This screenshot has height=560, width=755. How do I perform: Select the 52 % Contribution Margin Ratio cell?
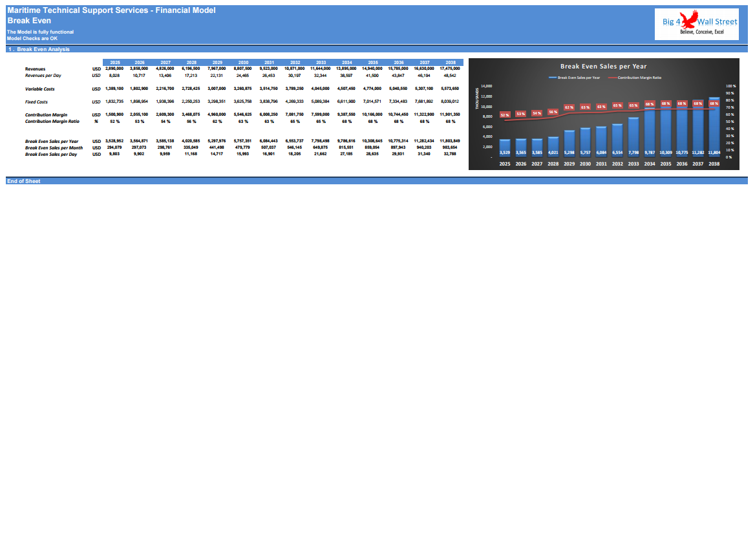pos(115,121)
